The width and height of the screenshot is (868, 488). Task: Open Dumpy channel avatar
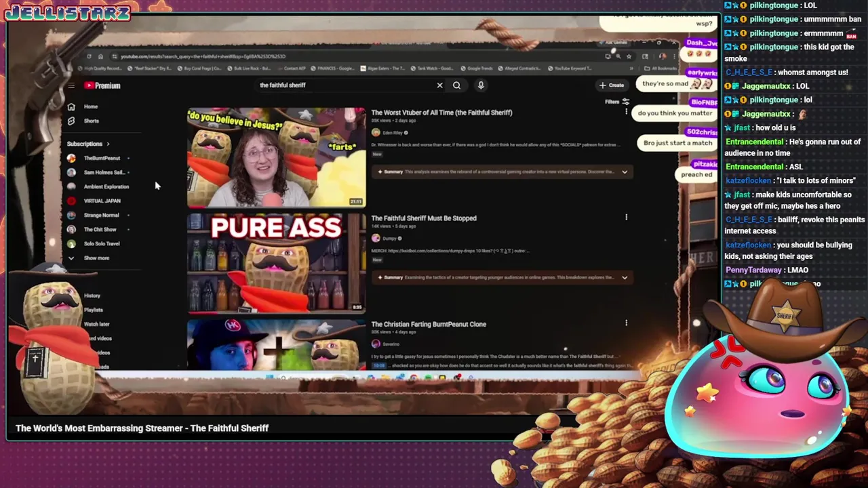(x=375, y=239)
